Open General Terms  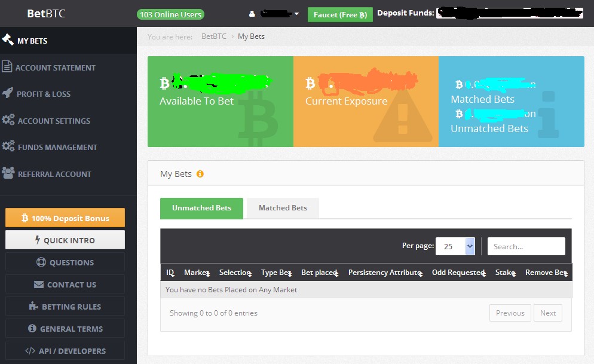tap(65, 328)
